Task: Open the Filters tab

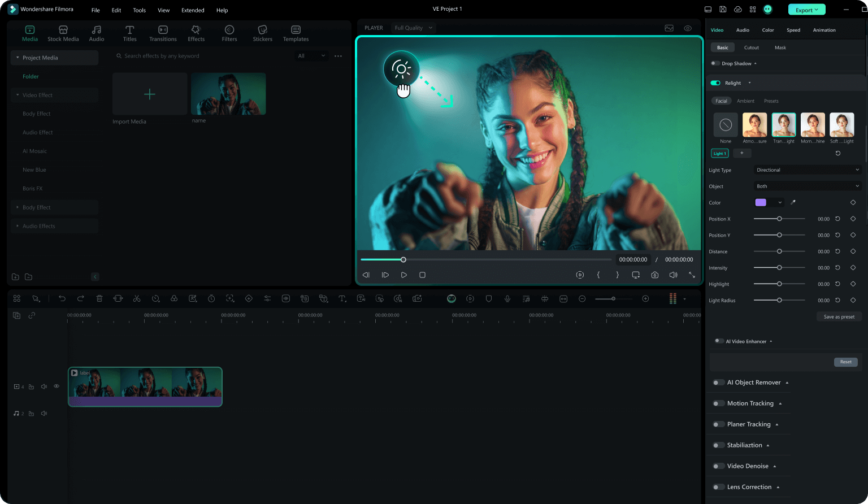Action: click(x=229, y=33)
